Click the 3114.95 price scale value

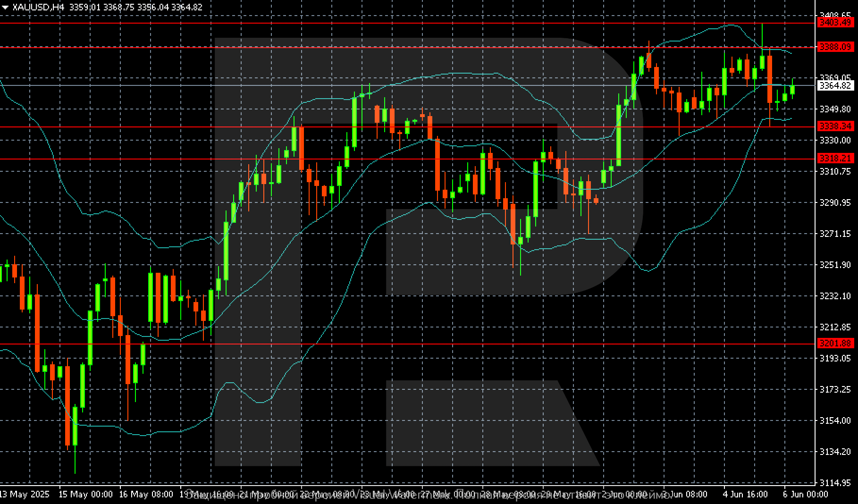pos(835,483)
